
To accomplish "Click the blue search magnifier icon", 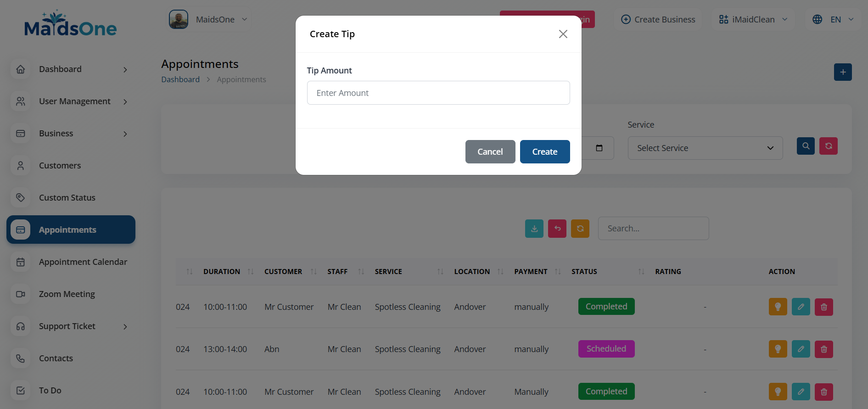I will [806, 146].
